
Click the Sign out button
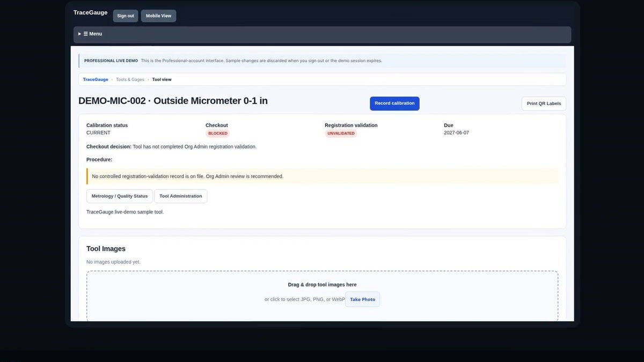(126, 16)
